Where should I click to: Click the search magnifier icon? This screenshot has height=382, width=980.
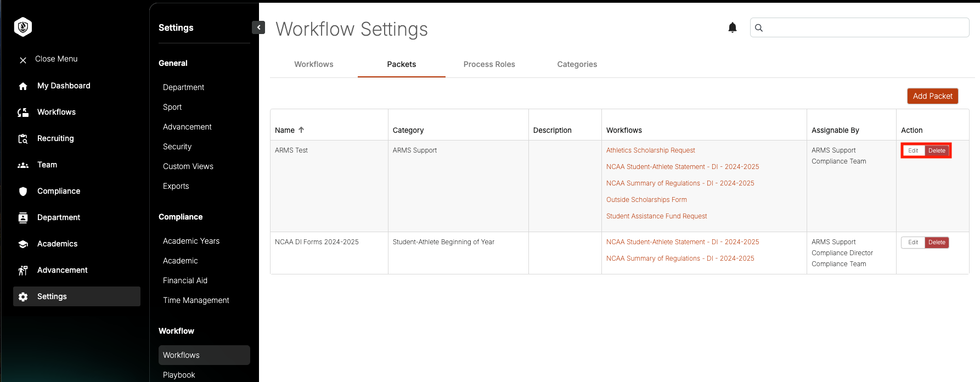[759, 28]
